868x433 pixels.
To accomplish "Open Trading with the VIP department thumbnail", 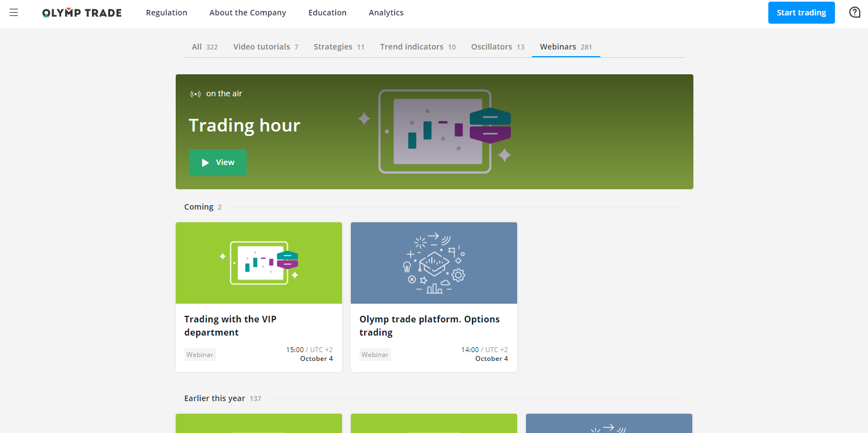I will click(x=259, y=263).
